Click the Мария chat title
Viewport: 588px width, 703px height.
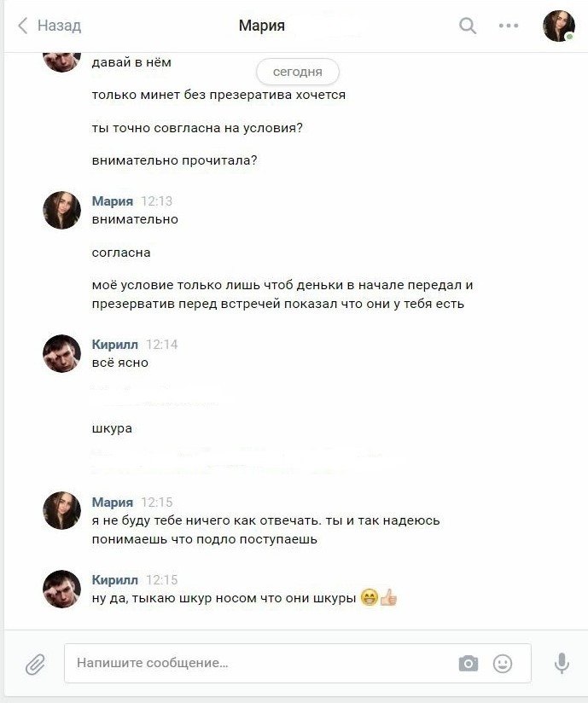click(x=261, y=26)
